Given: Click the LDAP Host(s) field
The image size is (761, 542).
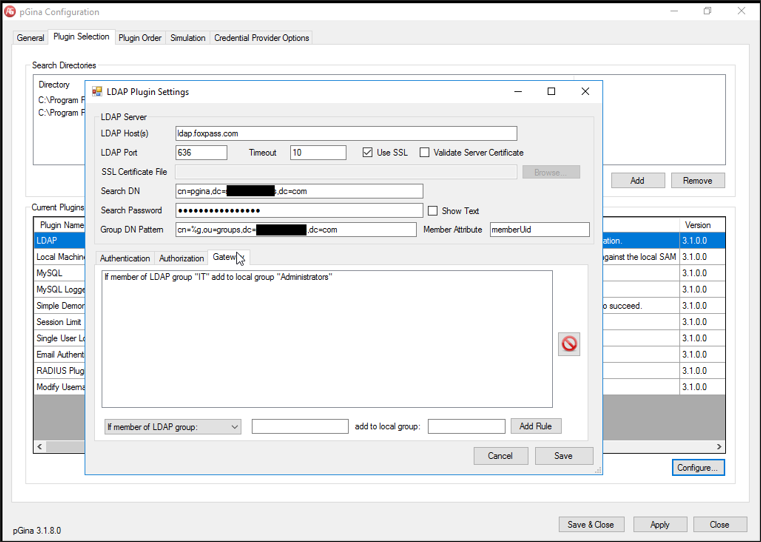Looking at the screenshot, I should [x=346, y=133].
